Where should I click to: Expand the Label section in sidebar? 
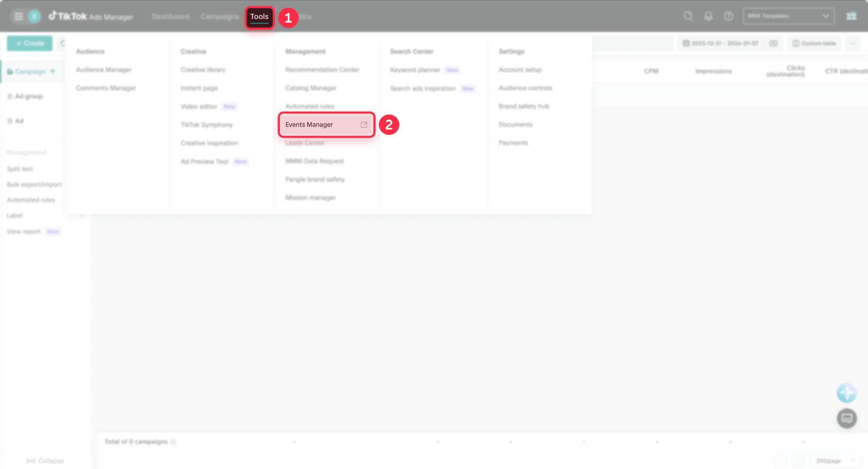(81, 216)
